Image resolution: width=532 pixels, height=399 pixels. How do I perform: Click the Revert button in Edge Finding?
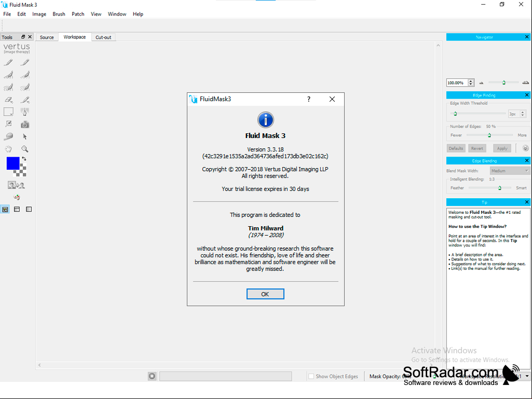coord(476,148)
